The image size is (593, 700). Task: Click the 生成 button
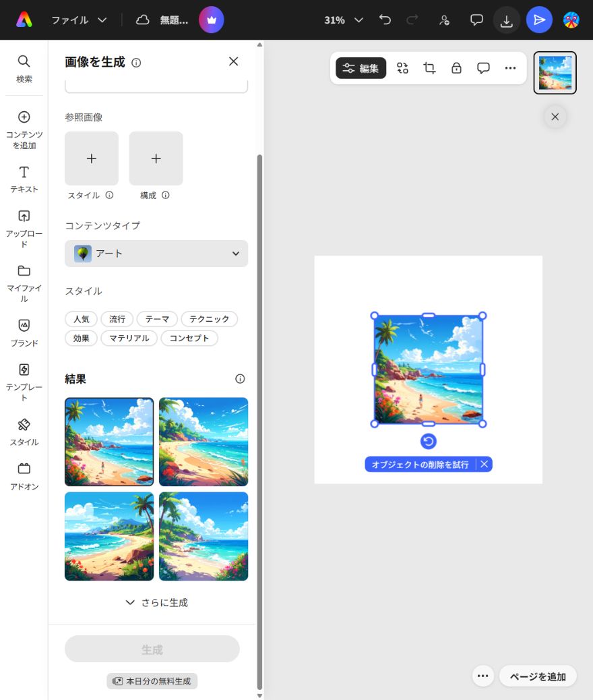coord(152,649)
